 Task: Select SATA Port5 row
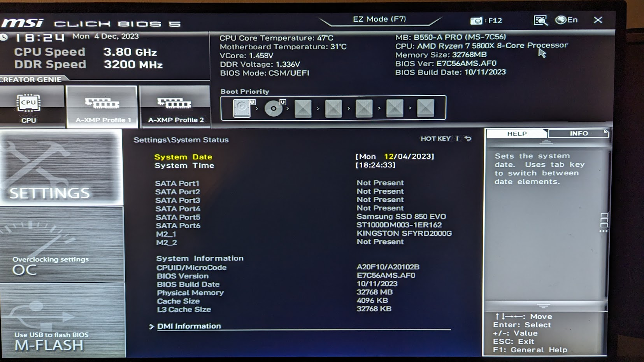pos(300,217)
